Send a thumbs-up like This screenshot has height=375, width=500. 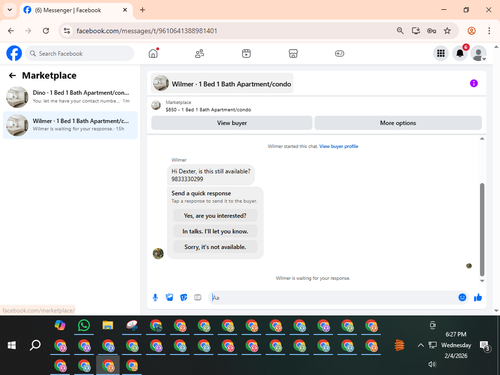click(478, 297)
